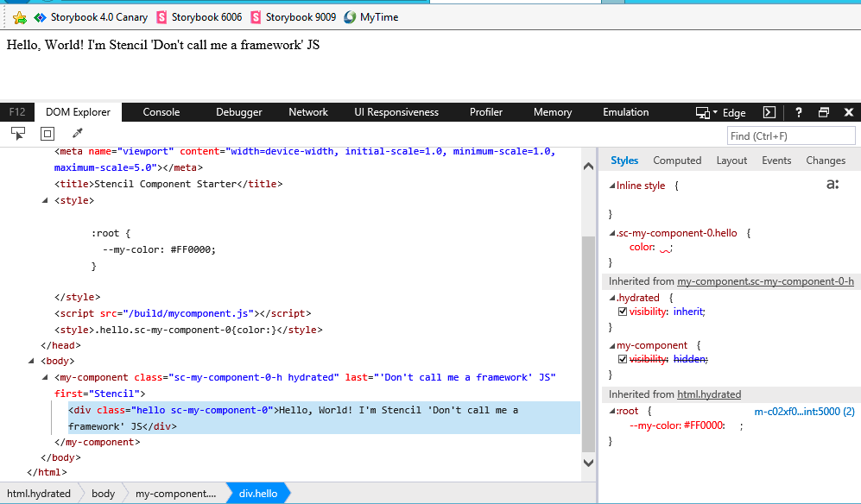Open the Computed pane tab
This screenshot has width=861, height=504.
(677, 161)
